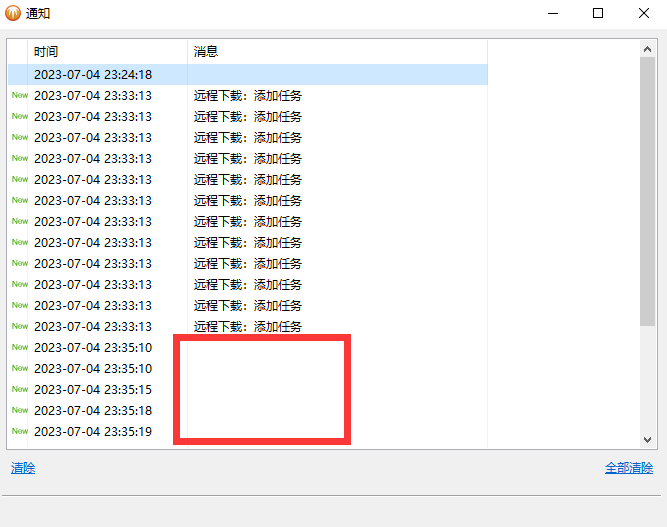Click the 清除 link
Viewport: 667px width, 527px height.
[x=23, y=468]
